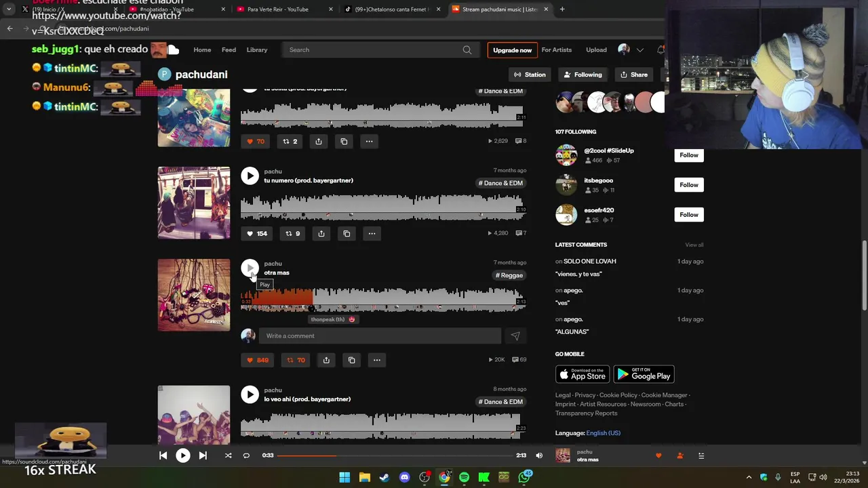The image size is (868, 488).
Task: Open the Library page
Action: point(257,49)
